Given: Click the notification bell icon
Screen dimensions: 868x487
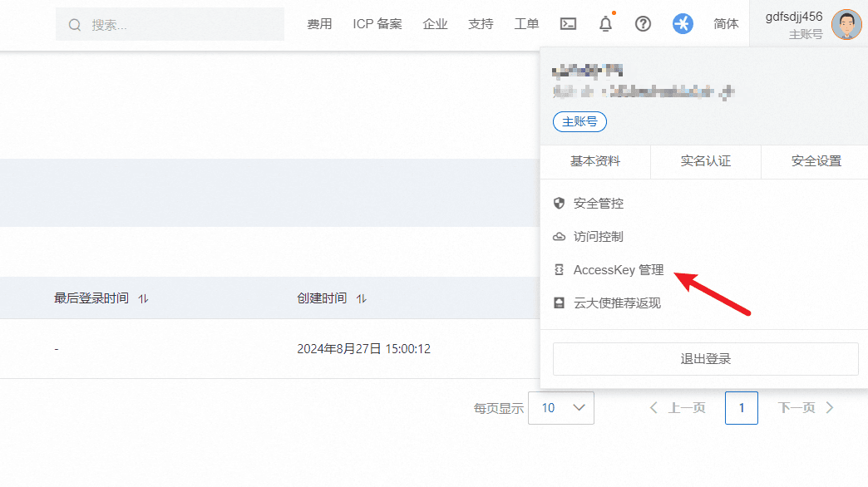Looking at the screenshot, I should click(x=605, y=24).
